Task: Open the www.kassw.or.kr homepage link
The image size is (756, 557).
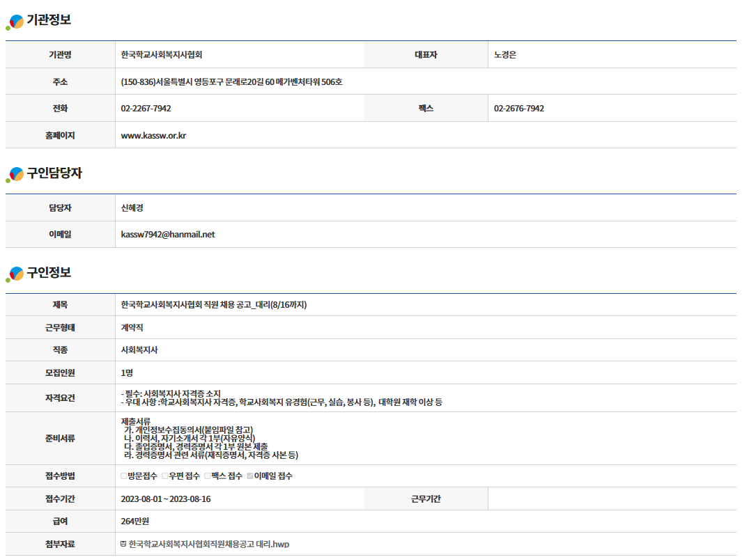Action: 153,136
